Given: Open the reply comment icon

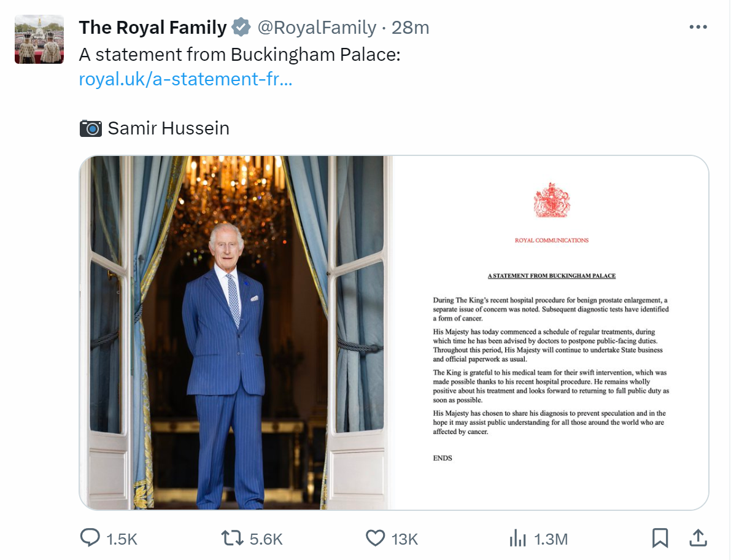Looking at the screenshot, I should point(90,538).
